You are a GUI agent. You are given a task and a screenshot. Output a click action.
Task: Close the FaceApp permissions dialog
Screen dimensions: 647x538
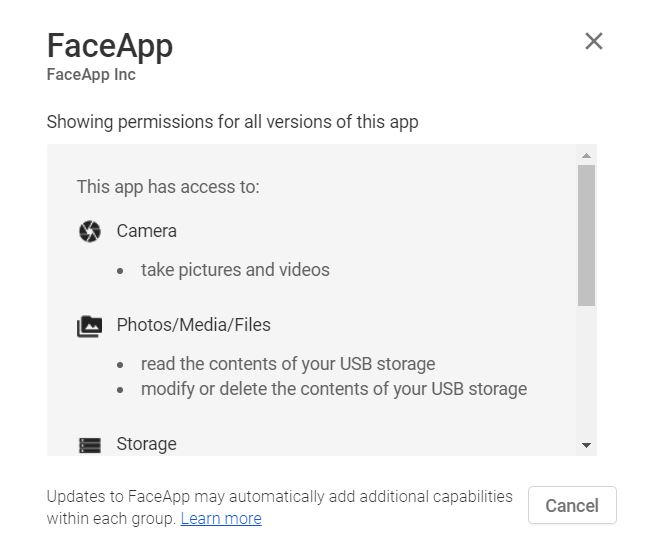click(x=594, y=41)
